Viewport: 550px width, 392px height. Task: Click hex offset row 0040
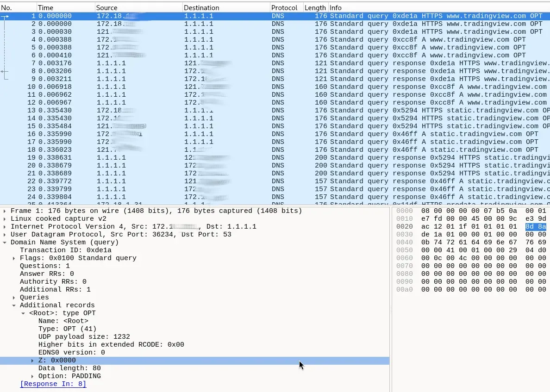pos(405,243)
